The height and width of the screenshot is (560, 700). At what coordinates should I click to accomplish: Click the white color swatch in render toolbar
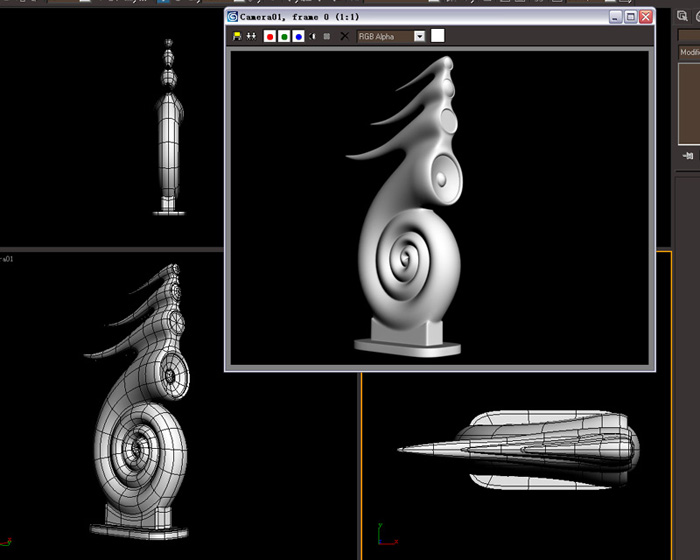(x=438, y=36)
